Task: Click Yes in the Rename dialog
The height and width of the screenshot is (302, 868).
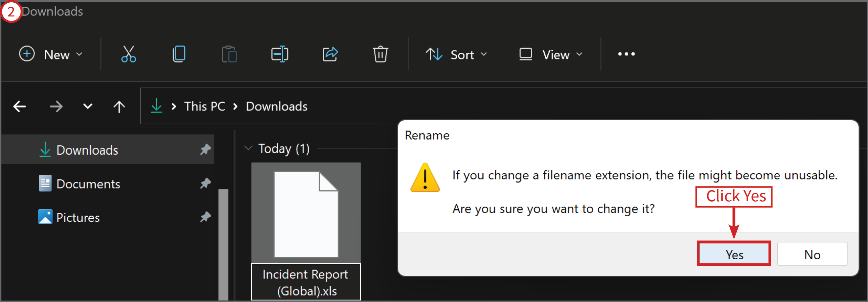Action: point(734,254)
